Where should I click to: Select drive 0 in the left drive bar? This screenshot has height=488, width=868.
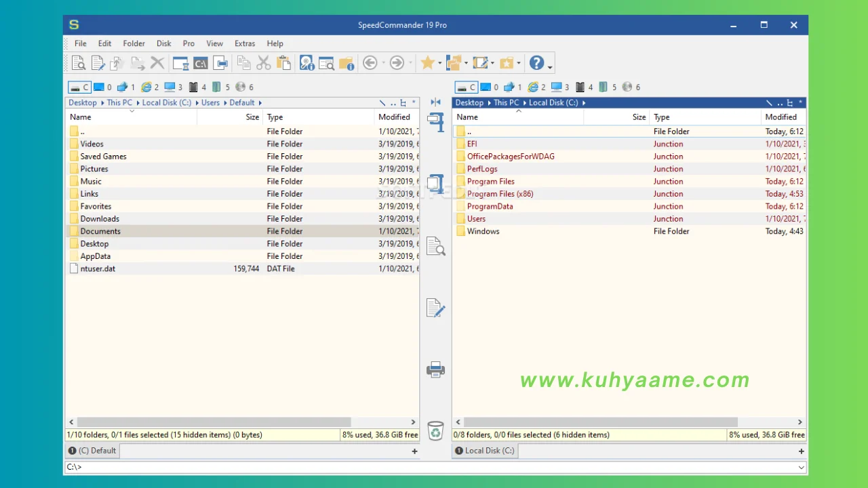[x=102, y=87]
